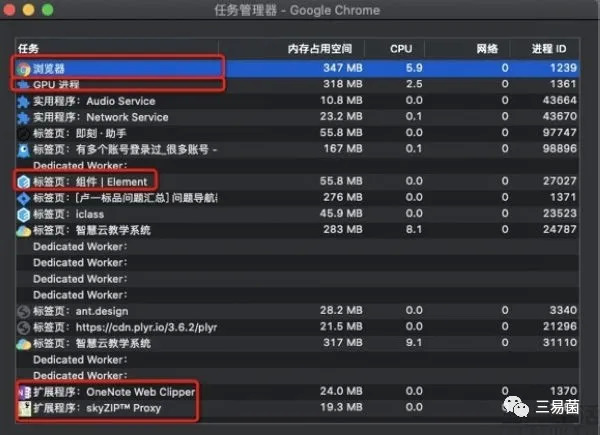Sort by the 网络 column header
Screen dimensions: 600x435
(466, 49)
